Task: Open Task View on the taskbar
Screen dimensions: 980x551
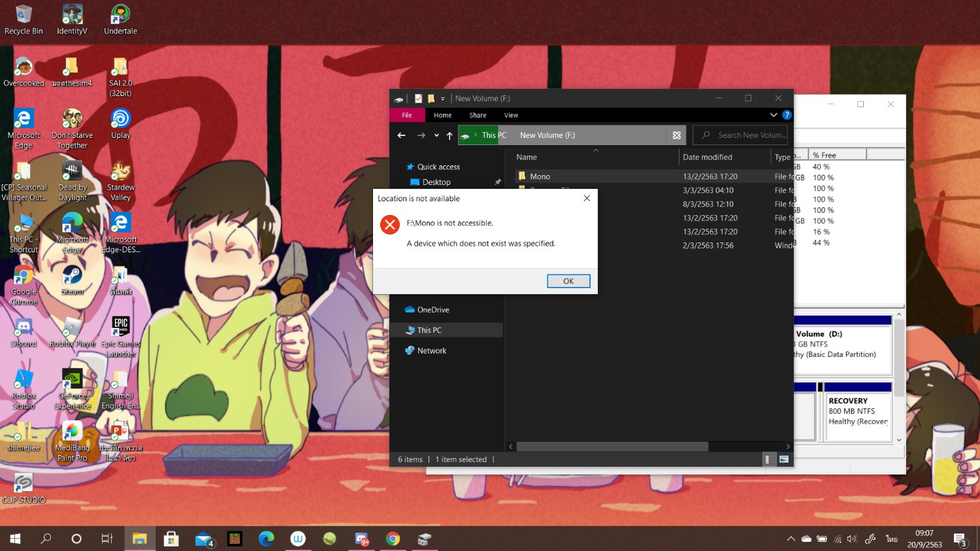Action: click(x=107, y=539)
